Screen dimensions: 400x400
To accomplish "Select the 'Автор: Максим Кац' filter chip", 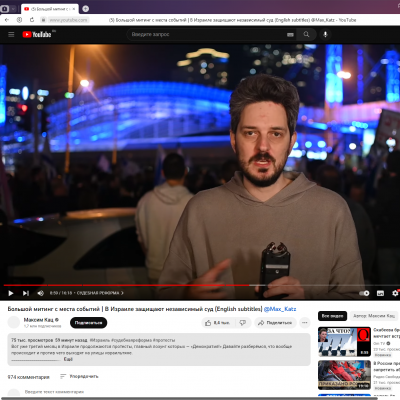I will click(x=374, y=316).
